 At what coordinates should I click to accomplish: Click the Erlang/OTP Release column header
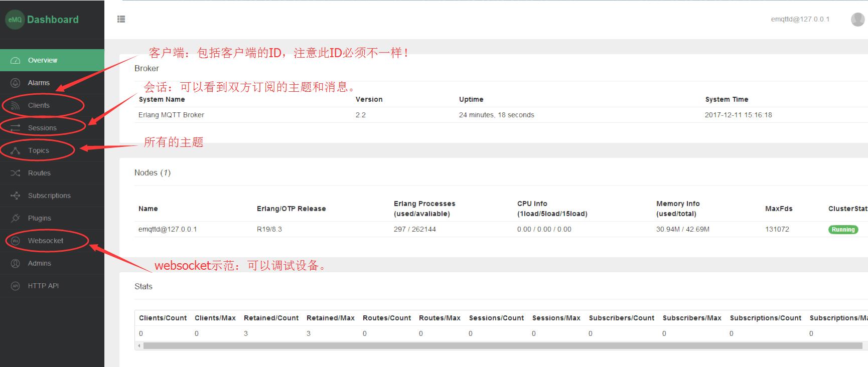click(x=292, y=209)
